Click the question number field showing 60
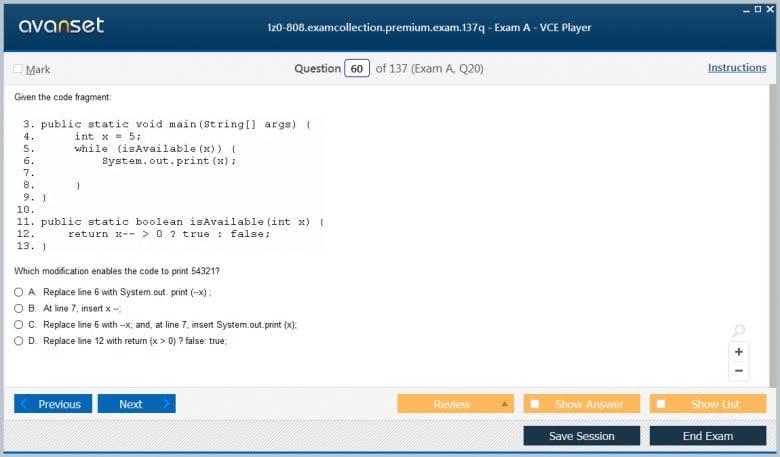 (357, 69)
